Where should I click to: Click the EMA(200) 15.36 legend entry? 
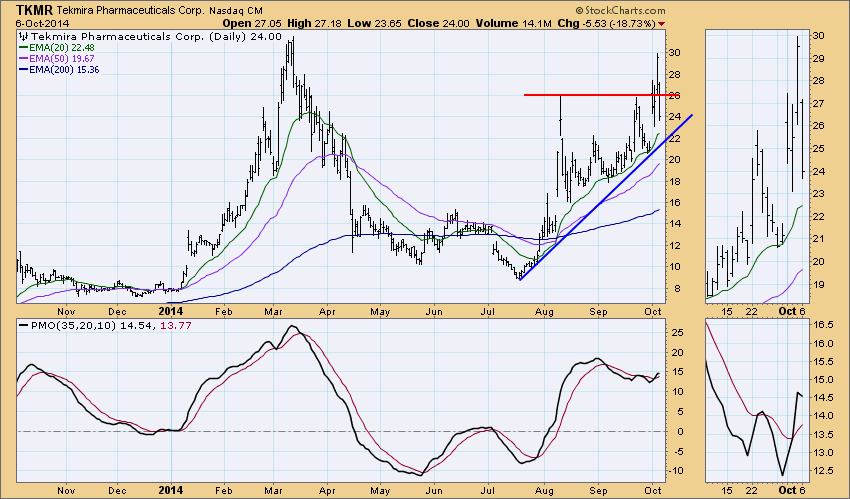59,69
